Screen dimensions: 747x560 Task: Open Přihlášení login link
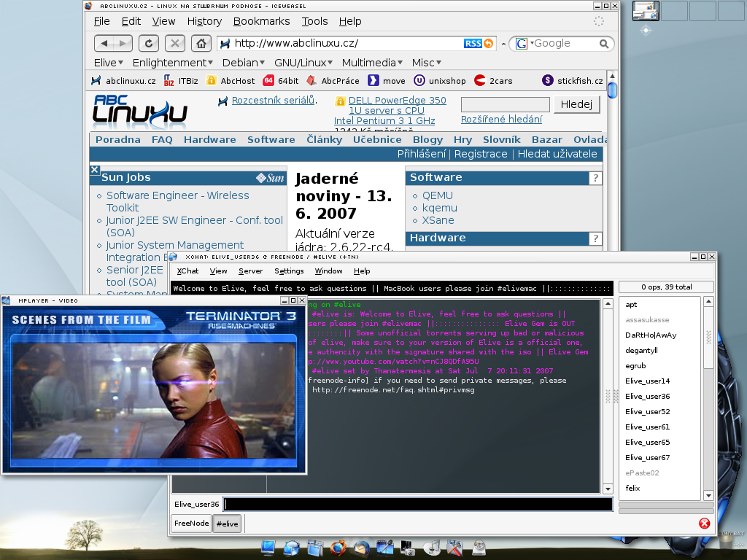(x=421, y=154)
